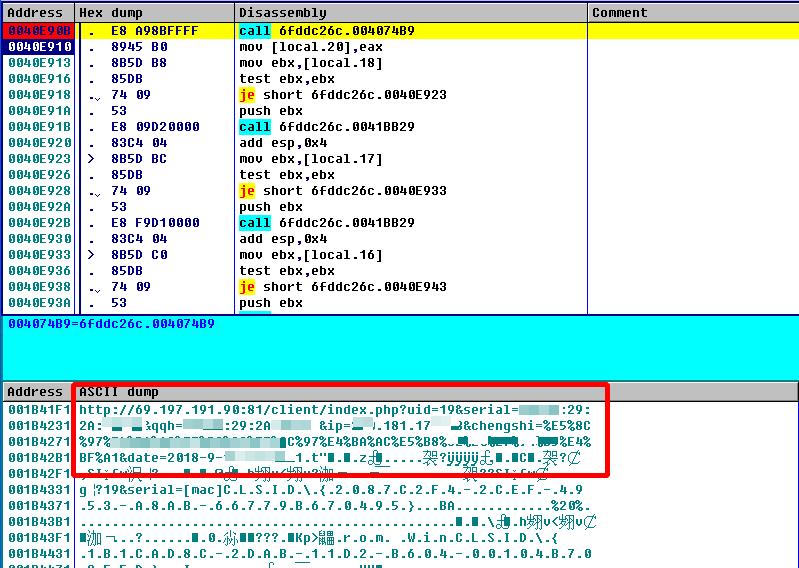Select call 0041BB29 at address 0040E91B

[327, 127]
